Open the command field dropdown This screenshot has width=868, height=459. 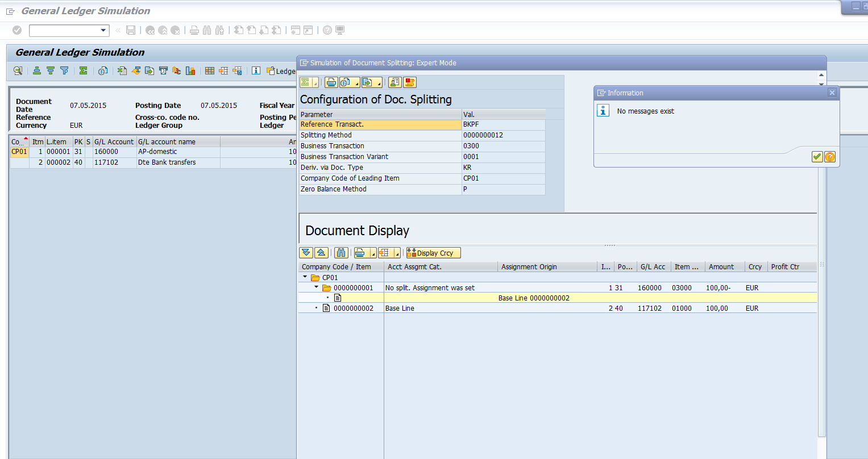tap(103, 30)
